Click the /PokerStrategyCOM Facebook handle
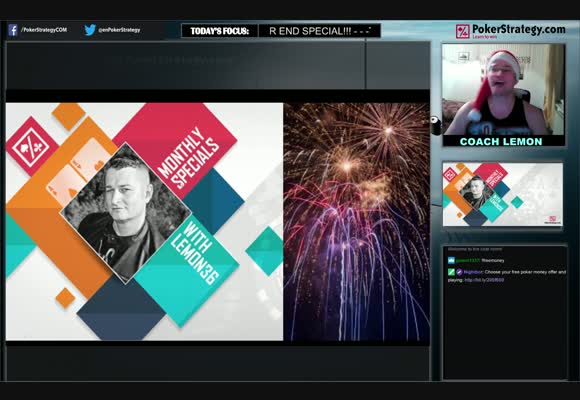580x400 pixels. (x=44, y=30)
